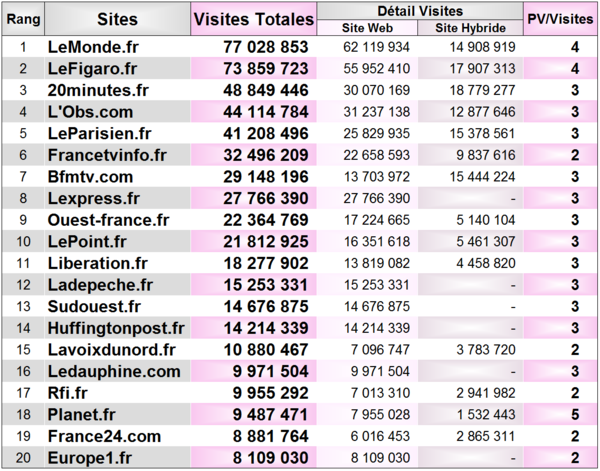
Task: Click Site Hybride value 9 837 616
Action: (486, 155)
